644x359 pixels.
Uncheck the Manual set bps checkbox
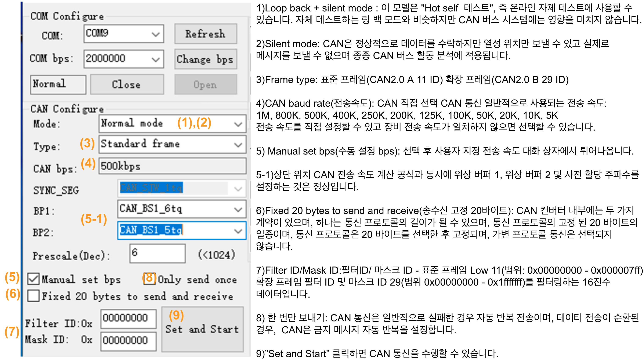[x=33, y=279]
